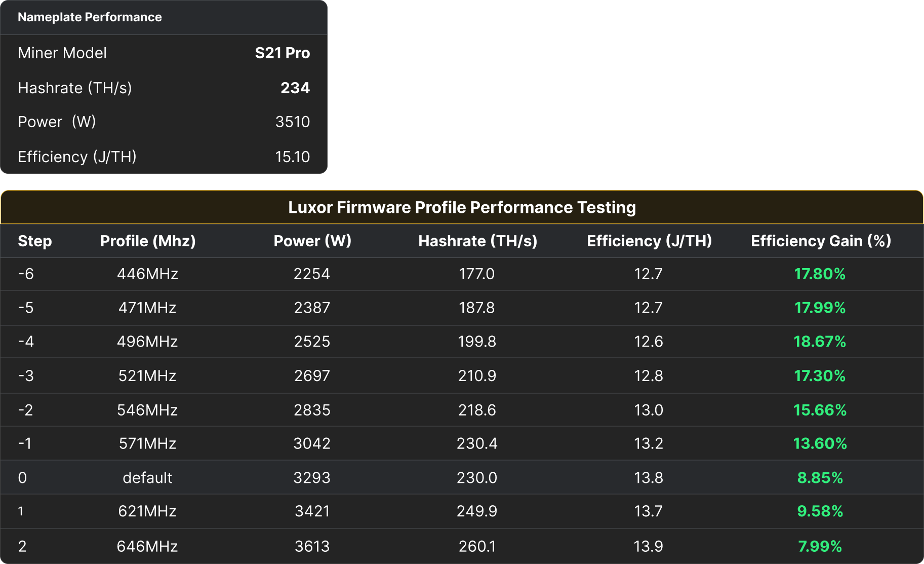Click the efficiency gain '17.99%'

tap(820, 308)
